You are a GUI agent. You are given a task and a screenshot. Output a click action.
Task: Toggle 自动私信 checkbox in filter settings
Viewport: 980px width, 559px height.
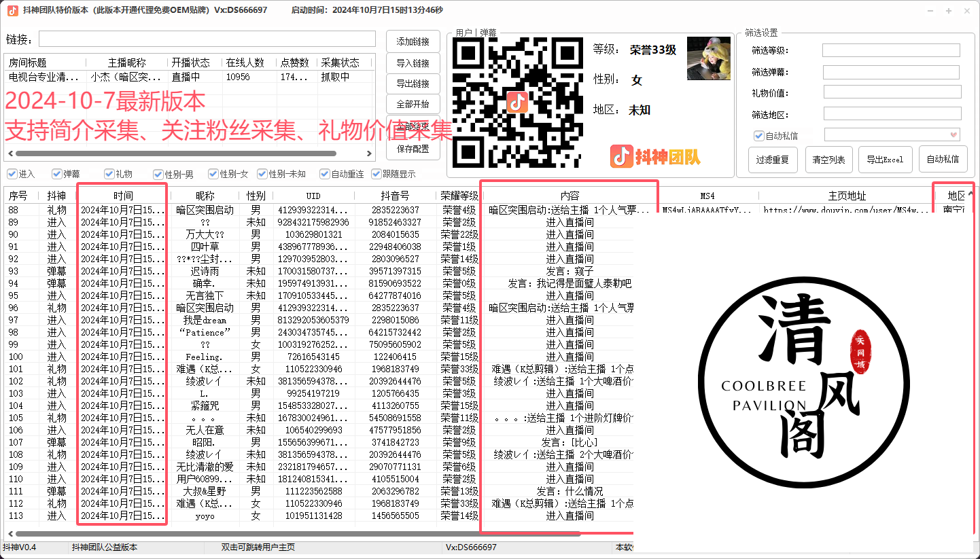point(758,136)
